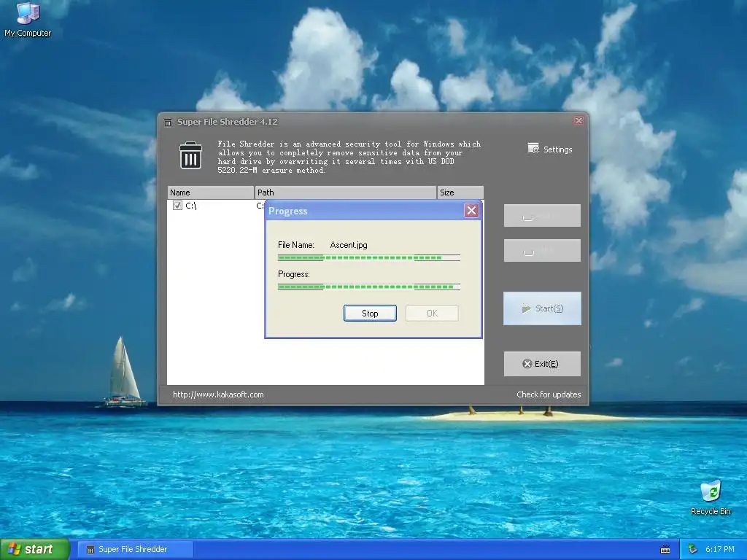Image resolution: width=747 pixels, height=560 pixels.
Task: Click the File Name progress bar
Action: (x=368, y=257)
